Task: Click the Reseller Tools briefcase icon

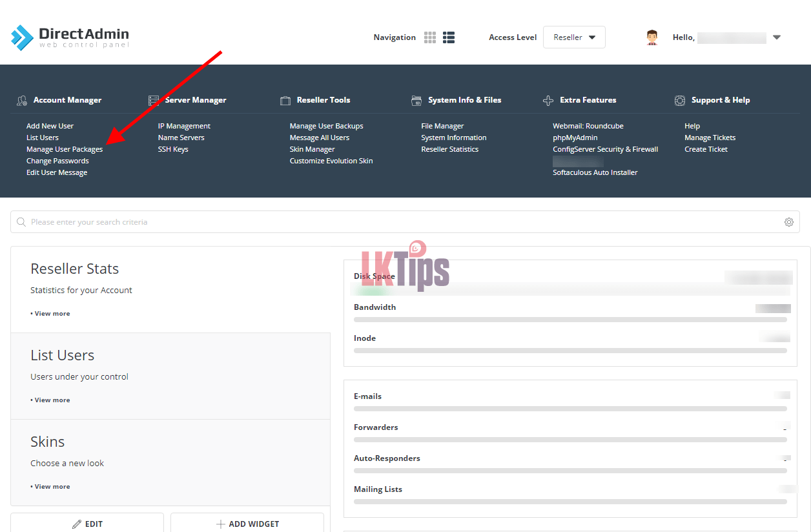Action: (x=285, y=101)
